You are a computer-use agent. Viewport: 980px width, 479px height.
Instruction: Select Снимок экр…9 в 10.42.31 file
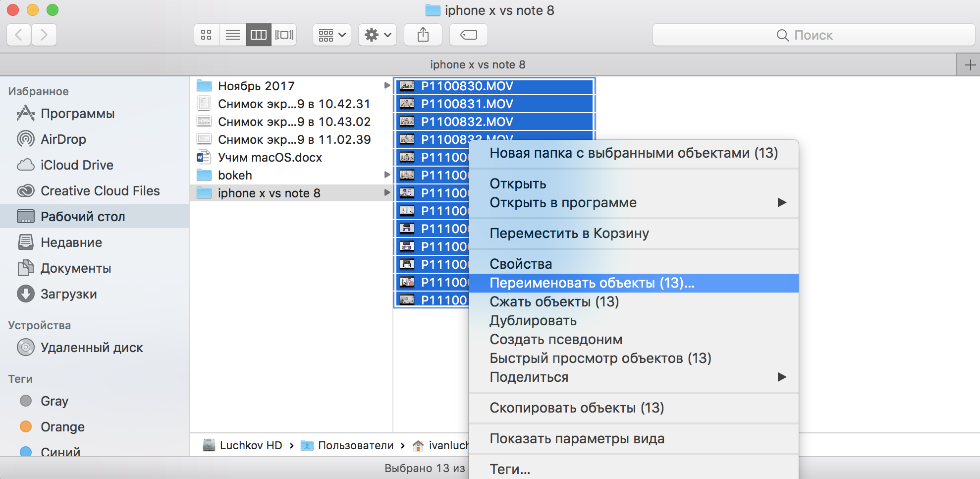(x=291, y=104)
